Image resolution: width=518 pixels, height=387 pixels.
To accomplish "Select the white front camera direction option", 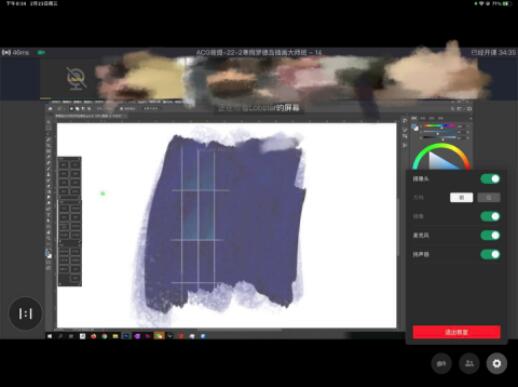I will point(461,197).
